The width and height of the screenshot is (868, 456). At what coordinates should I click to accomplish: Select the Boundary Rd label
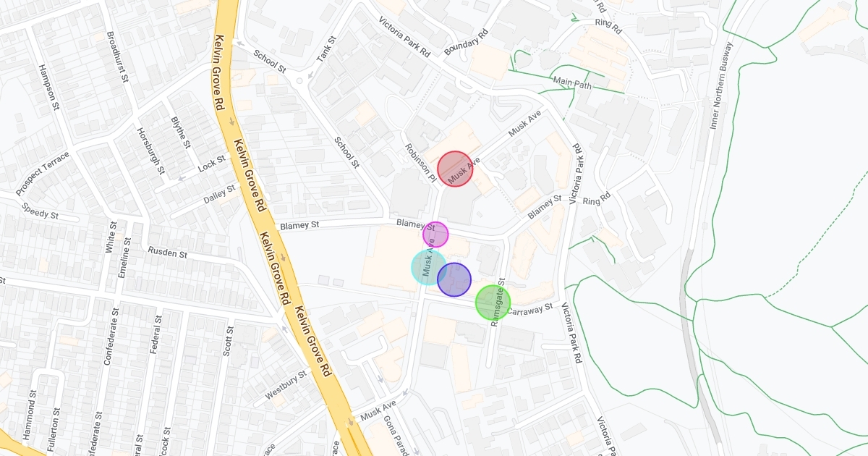pos(467,43)
